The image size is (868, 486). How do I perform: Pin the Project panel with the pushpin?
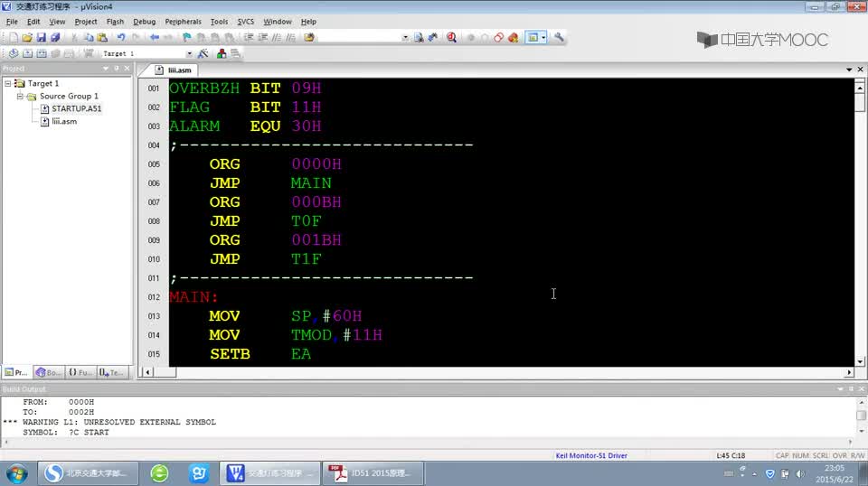coord(117,69)
